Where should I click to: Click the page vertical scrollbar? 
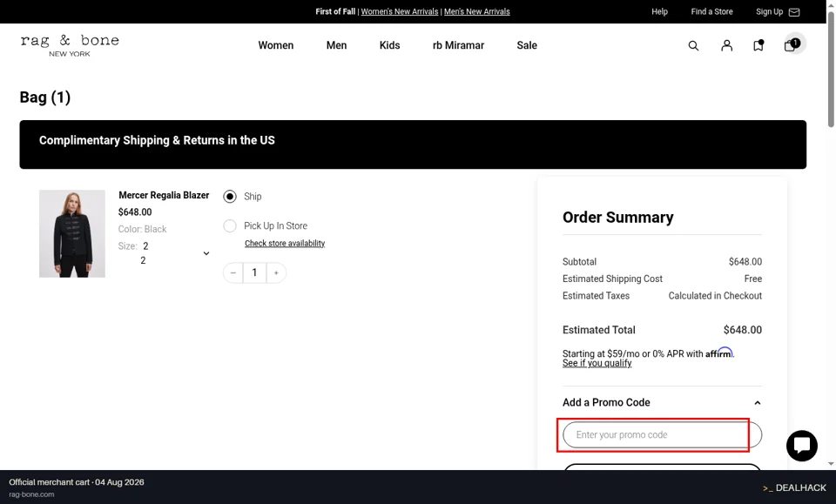(x=831, y=70)
